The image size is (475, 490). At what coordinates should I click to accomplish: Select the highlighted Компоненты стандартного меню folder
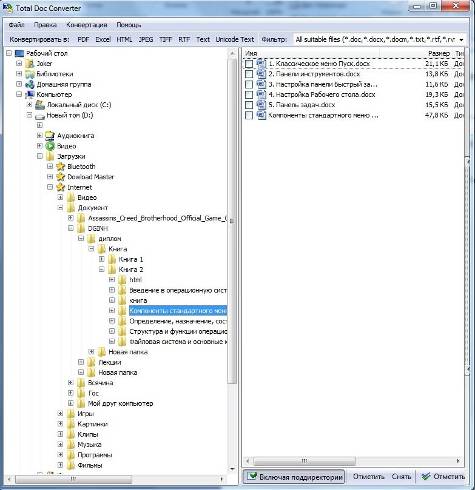pyautogui.click(x=178, y=311)
